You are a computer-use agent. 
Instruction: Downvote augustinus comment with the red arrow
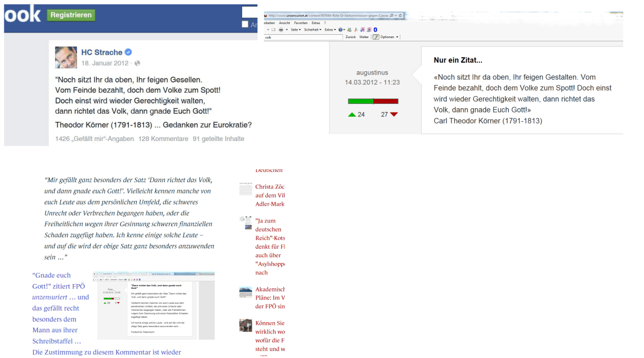click(394, 114)
